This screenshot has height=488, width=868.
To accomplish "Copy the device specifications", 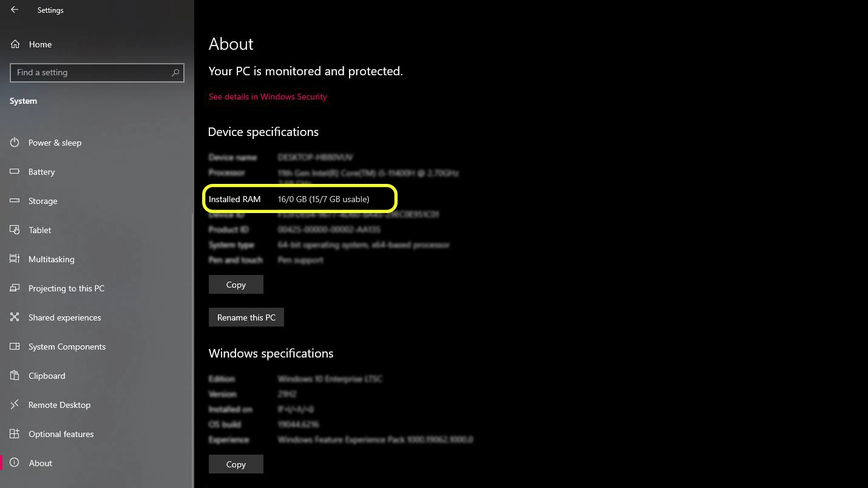I will tap(236, 285).
